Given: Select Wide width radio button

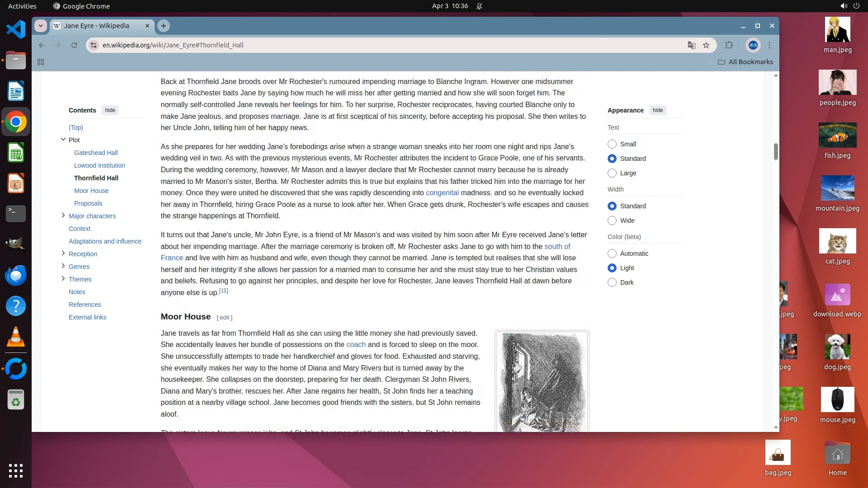Looking at the screenshot, I should [612, 221].
